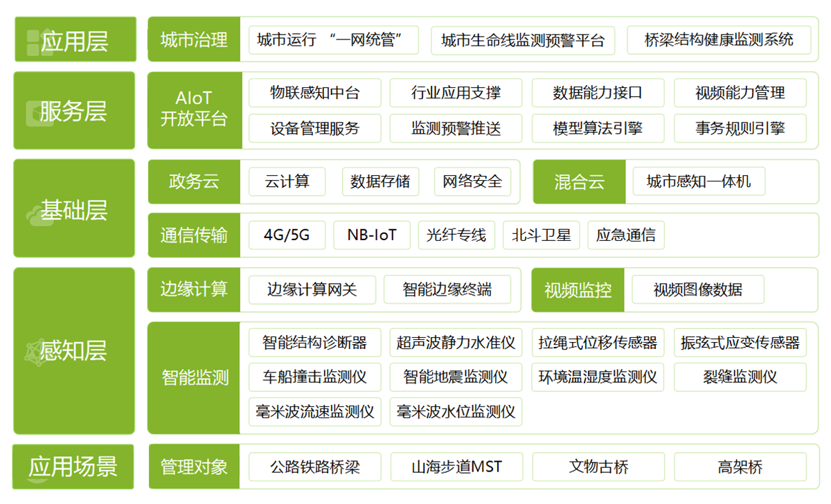Click the 毫米波流速监测仪 box

(315, 412)
